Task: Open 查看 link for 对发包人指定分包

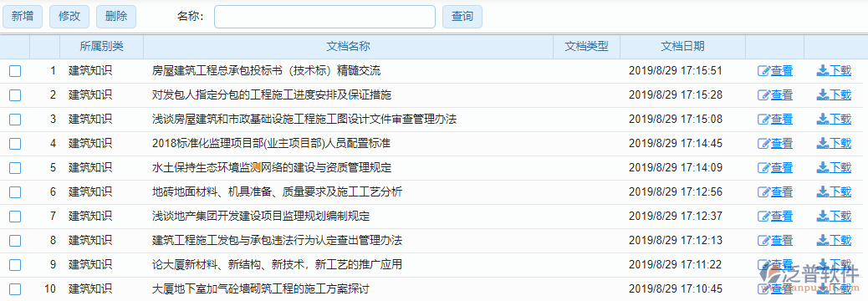Action: click(782, 95)
